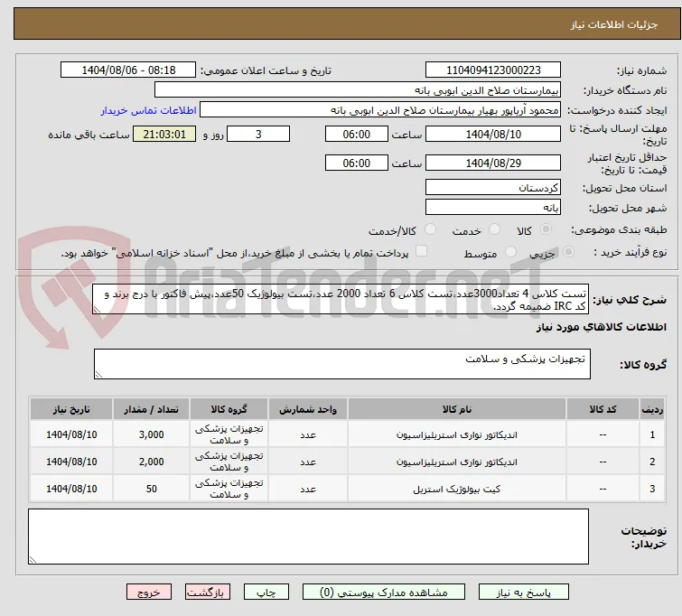Click the نام کالا column header
This screenshot has width=682, height=616.
457,409
